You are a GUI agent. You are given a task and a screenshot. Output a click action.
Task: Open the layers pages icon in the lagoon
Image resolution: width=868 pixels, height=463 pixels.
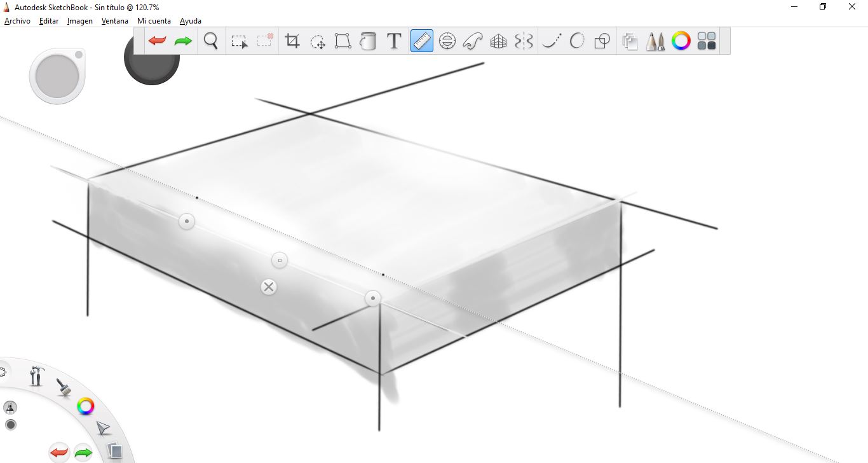pyautogui.click(x=114, y=451)
